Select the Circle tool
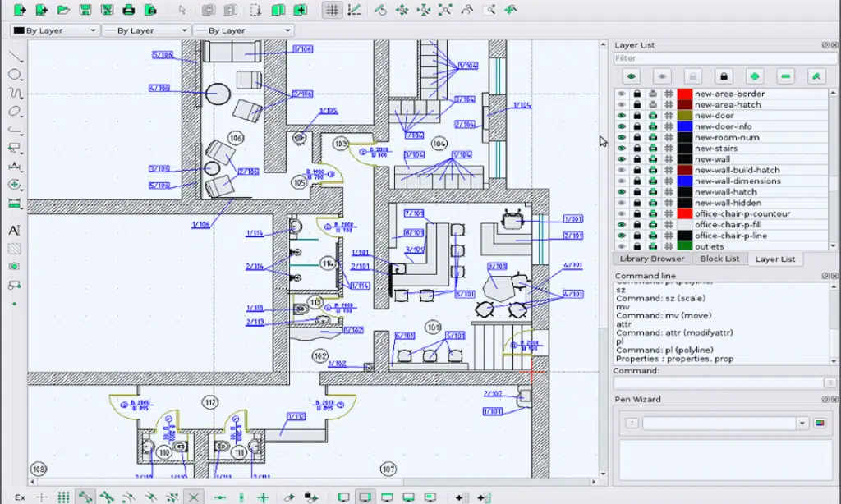Image resolution: width=841 pixels, height=504 pixels. pyautogui.click(x=13, y=74)
